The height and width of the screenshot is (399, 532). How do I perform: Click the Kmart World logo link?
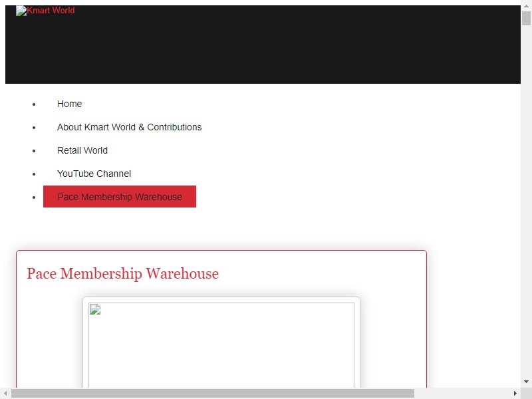(45, 11)
